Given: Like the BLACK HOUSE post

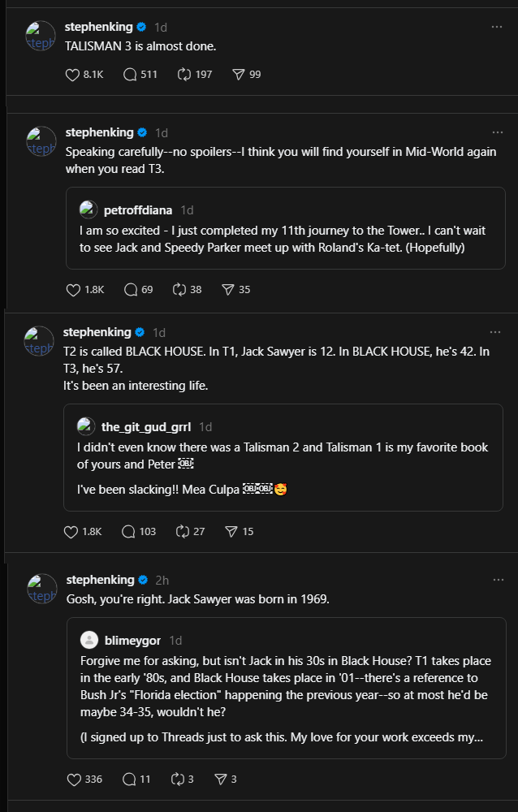Looking at the screenshot, I should click(71, 532).
